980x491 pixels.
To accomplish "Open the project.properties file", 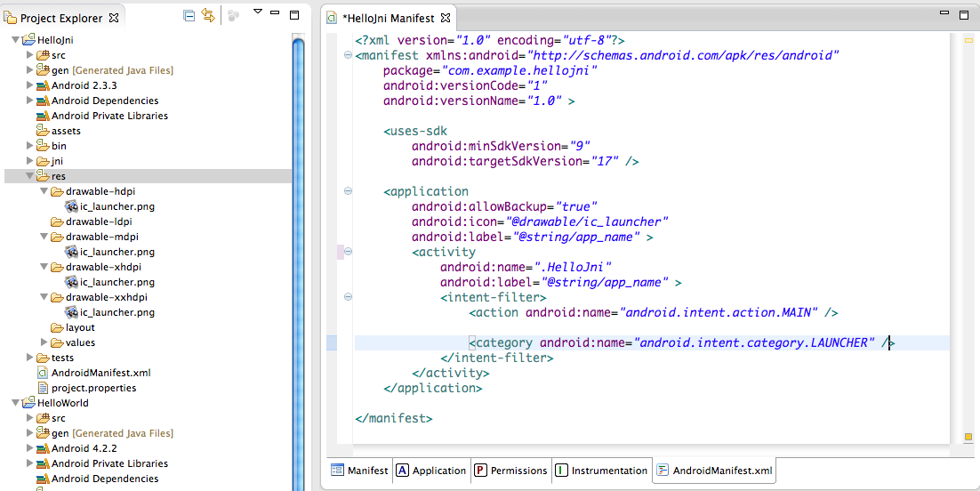I will 93,388.
